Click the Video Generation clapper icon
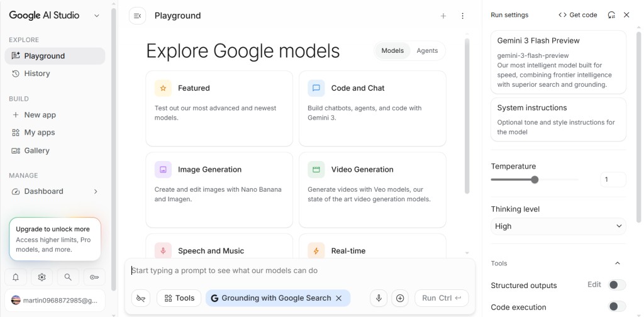This screenshot has width=644, height=317. click(316, 169)
